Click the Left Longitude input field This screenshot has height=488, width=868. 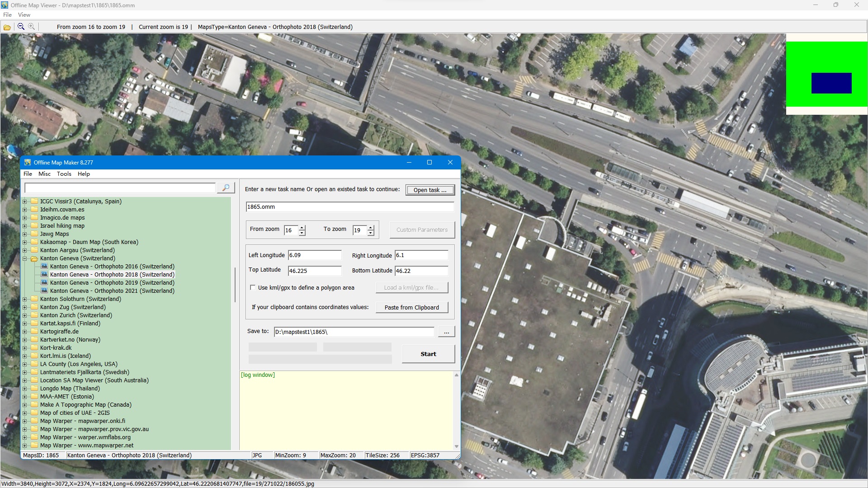(x=315, y=255)
